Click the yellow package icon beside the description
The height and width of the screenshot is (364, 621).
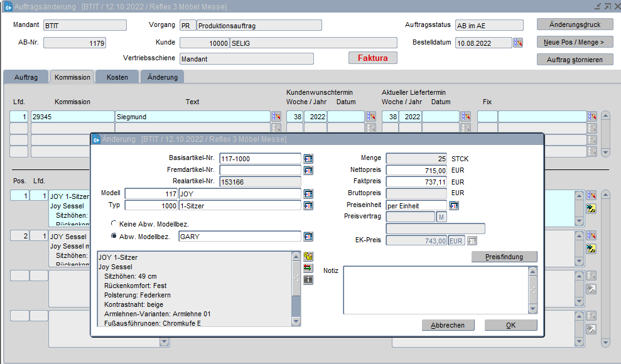[308, 257]
